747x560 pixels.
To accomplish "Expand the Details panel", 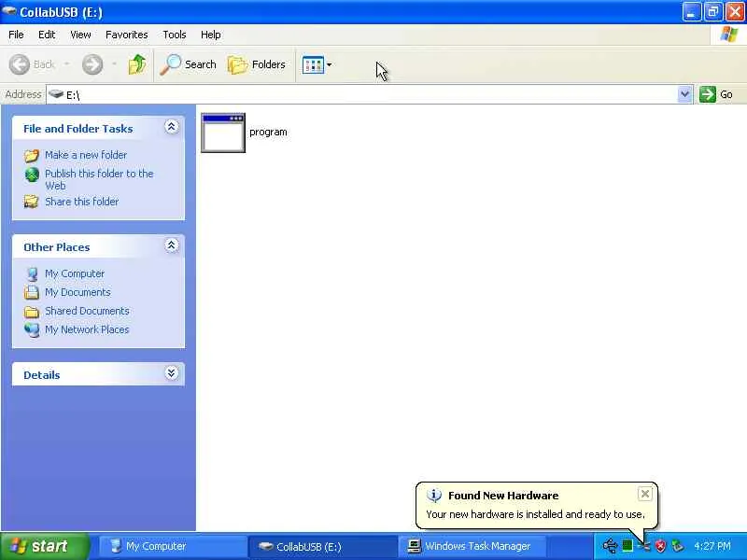I will pos(172,372).
